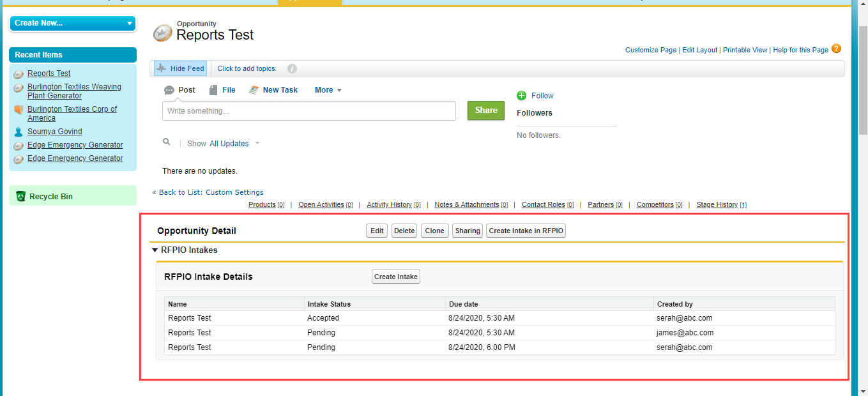Screen dimensions: 868x396
Task: Click the Sharing button
Action: click(x=468, y=231)
